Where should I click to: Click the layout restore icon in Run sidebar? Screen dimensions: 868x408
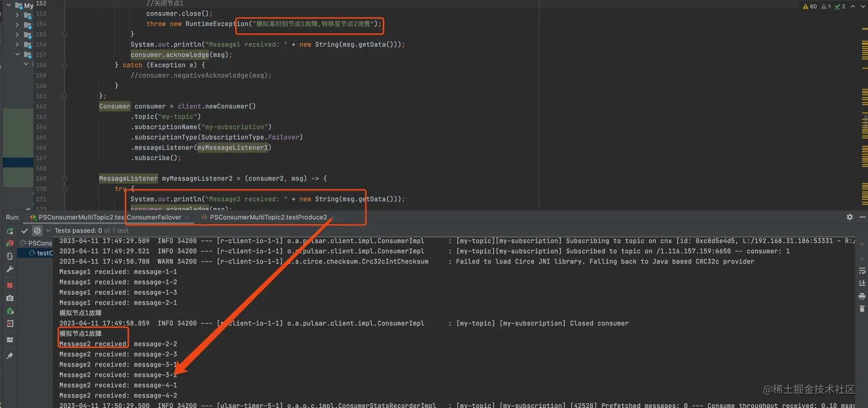[10, 340]
